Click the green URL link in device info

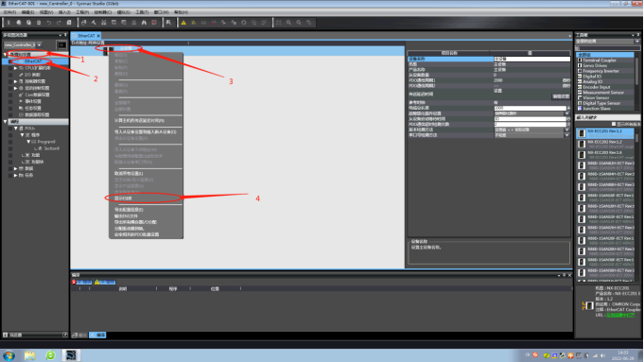620,315
